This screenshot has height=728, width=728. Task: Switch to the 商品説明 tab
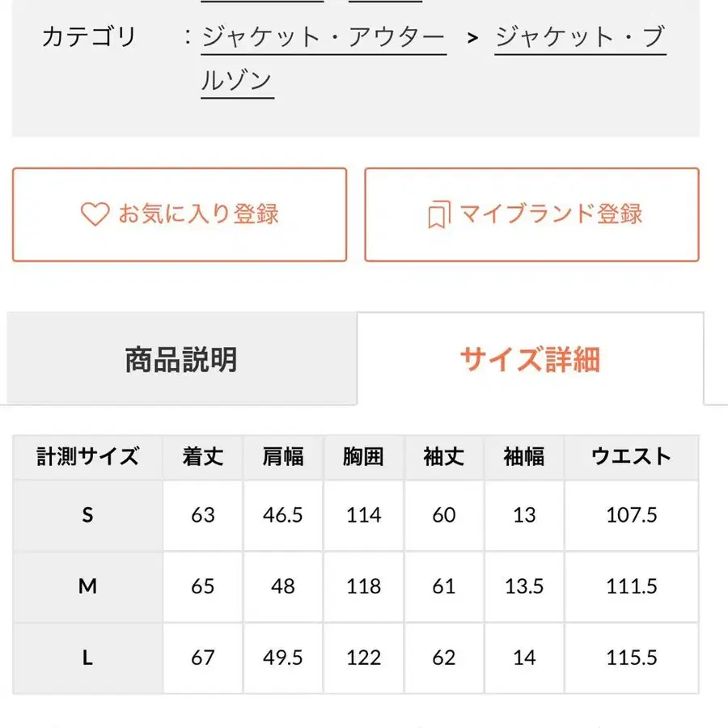click(x=181, y=359)
